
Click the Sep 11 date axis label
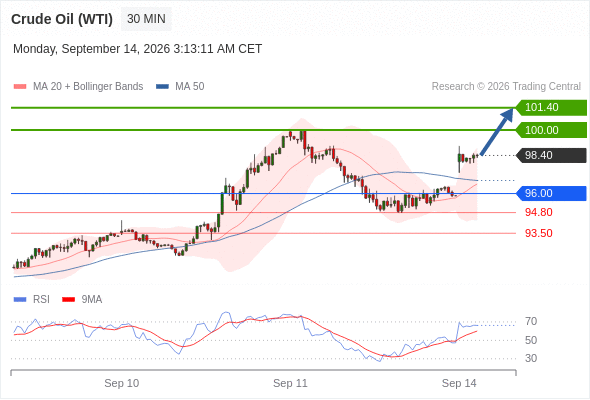tap(290, 383)
